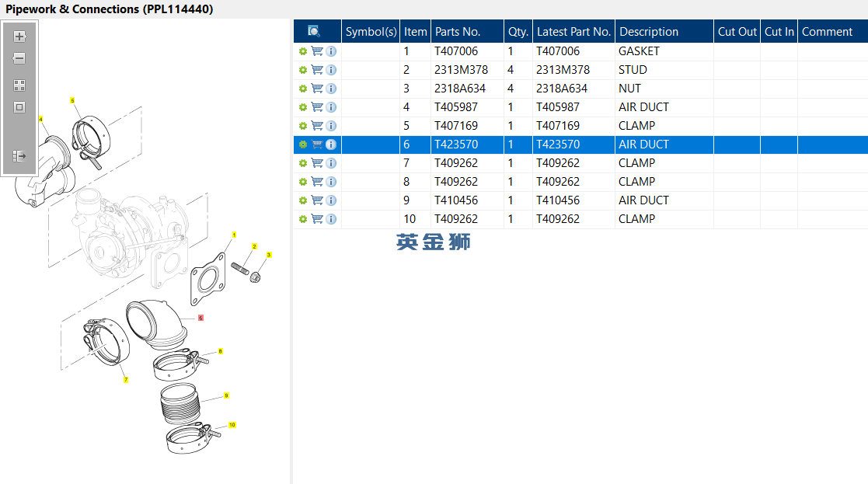Sort by Symbol(s) column header
This screenshot has width=868, height=484.
(371, 32)
